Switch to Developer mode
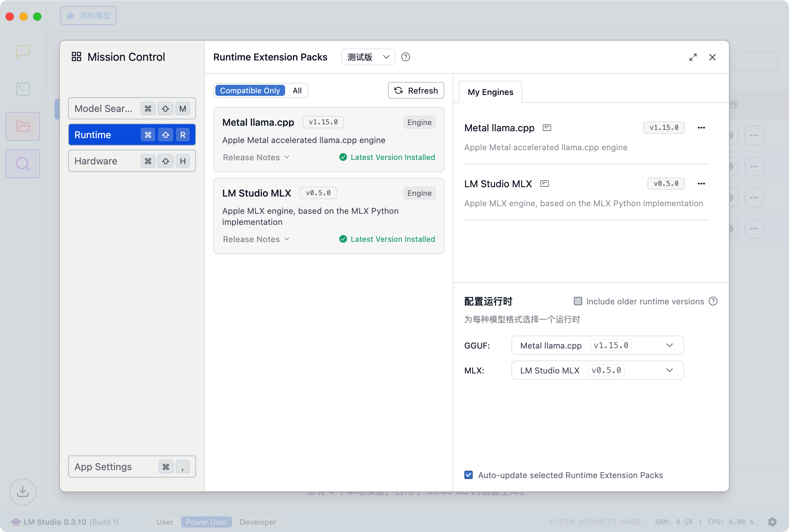Image resolution: width=789 pixels, height=532 pixels. pos(258,522)
